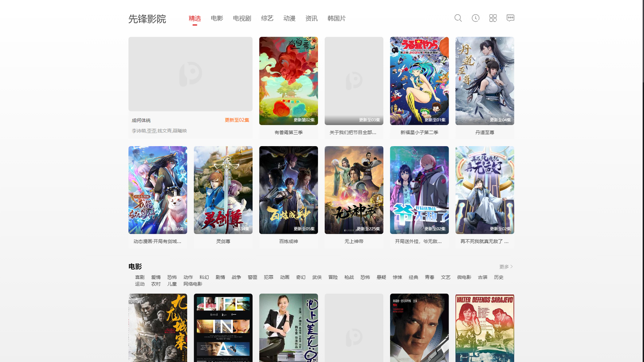Filter movies by 悬疑 genre

[x=381, y=277]
